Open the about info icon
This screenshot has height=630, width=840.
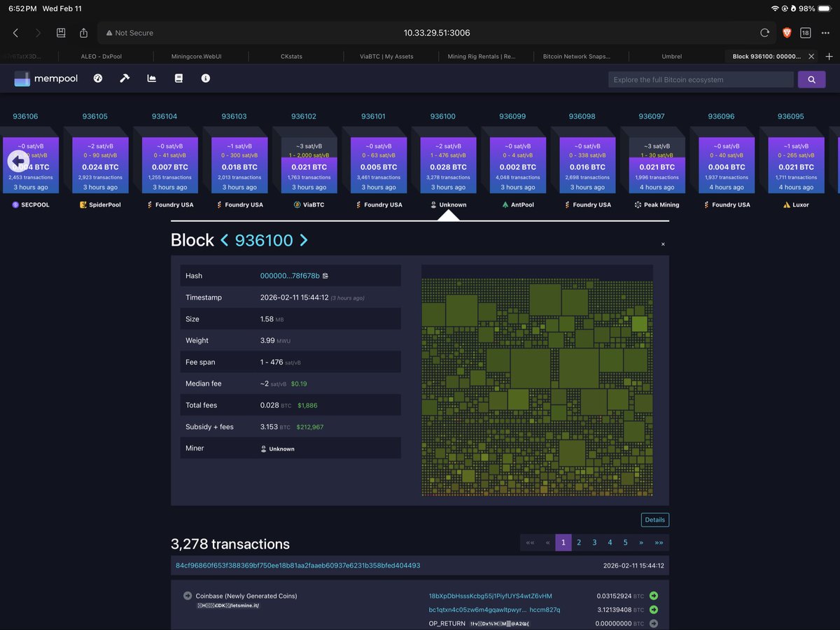[206, 78]
